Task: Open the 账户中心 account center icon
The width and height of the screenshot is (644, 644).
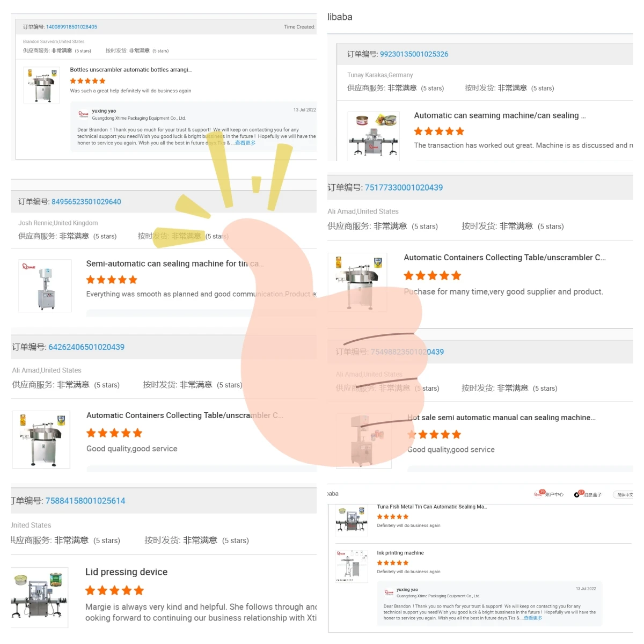Action: coord(539,494)
